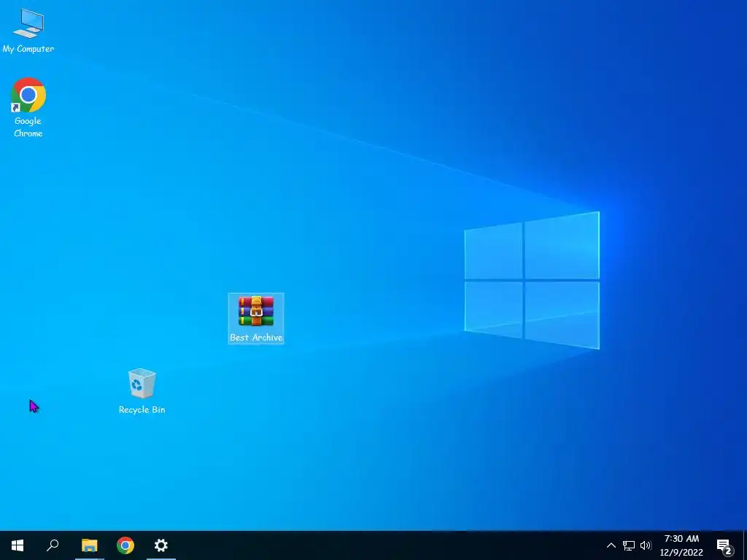The width and height of the screenshot is (747, 560).
Task: Click the 'My Computer' label text
Action: tap(28, 49)
